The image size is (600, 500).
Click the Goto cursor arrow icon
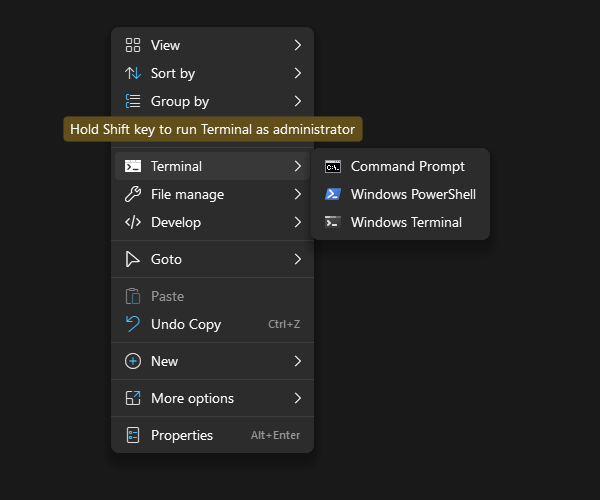click(132, 259)
